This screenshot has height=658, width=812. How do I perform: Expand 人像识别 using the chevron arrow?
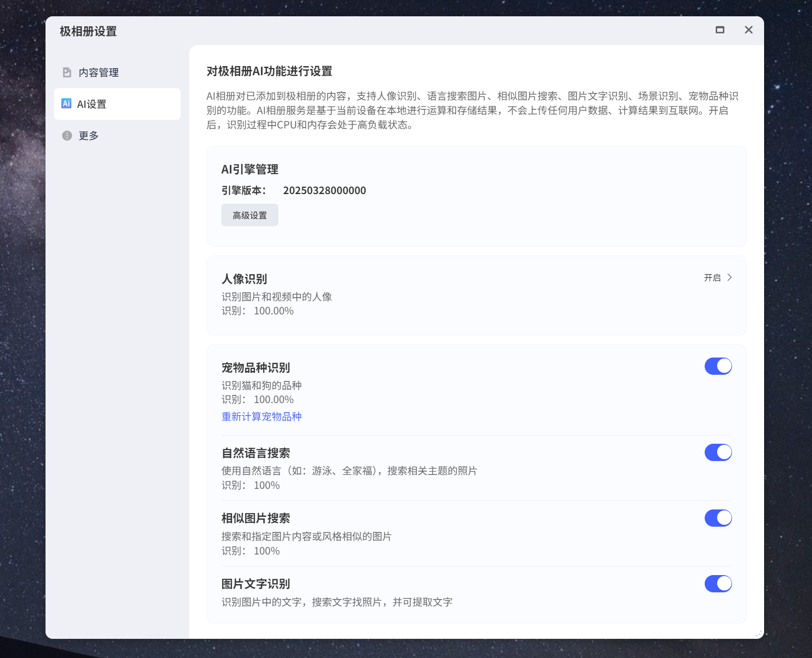click(x=730, y=277)
